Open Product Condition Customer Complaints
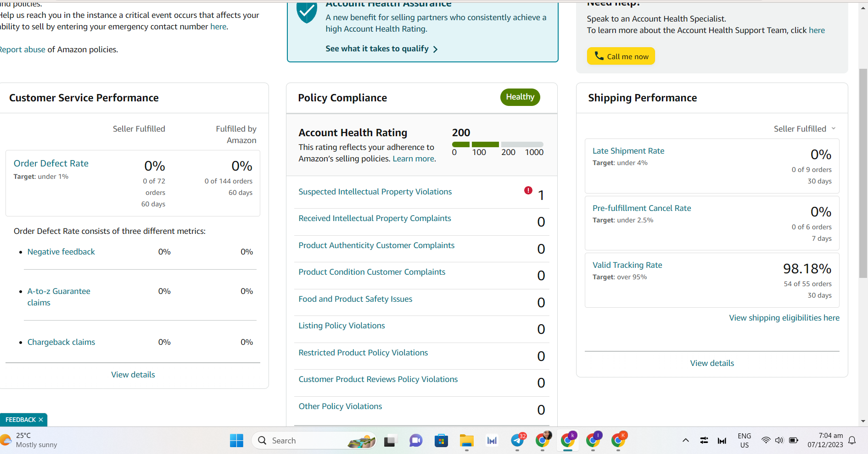This screenshot has width=868, height=454. 372,272
